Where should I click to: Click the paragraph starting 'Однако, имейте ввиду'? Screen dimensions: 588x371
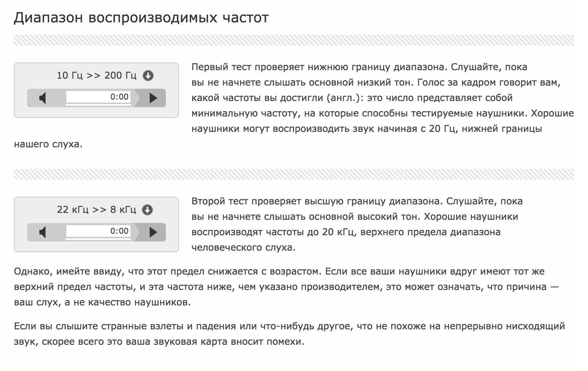[286, 287]
